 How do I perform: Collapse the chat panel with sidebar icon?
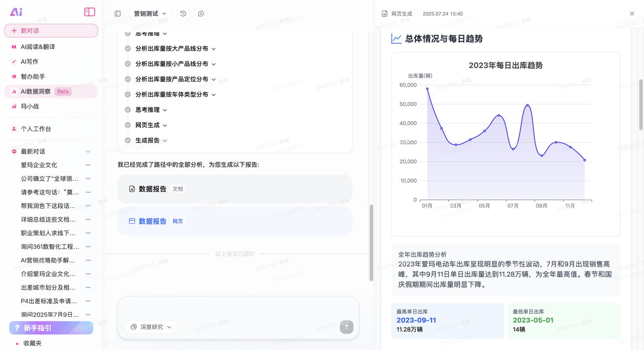tap(117, 14)
